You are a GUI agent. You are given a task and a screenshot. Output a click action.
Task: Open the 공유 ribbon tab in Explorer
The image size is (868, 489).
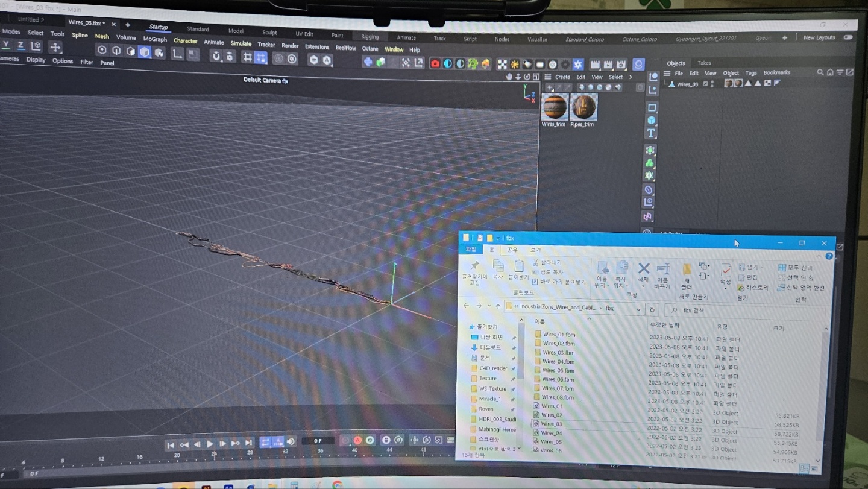tap(512, 250)
